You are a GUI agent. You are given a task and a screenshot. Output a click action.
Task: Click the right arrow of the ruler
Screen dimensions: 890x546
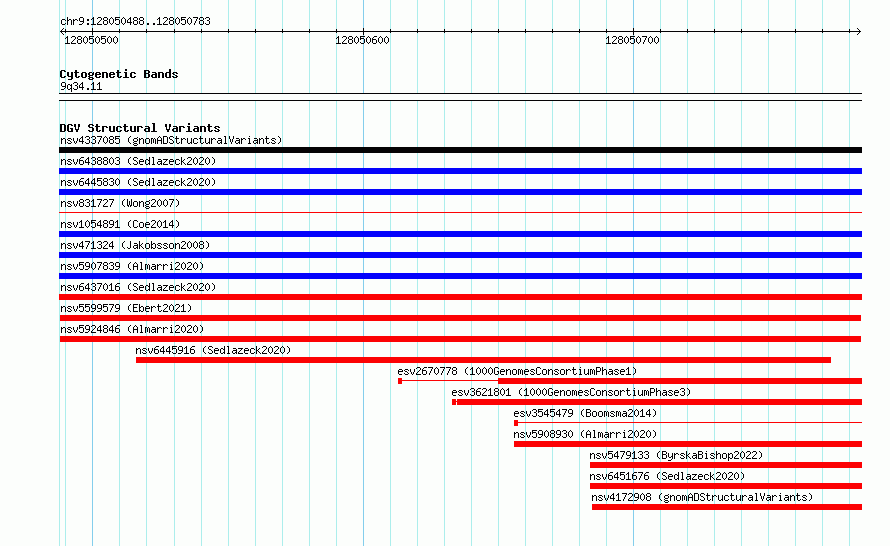858,31
